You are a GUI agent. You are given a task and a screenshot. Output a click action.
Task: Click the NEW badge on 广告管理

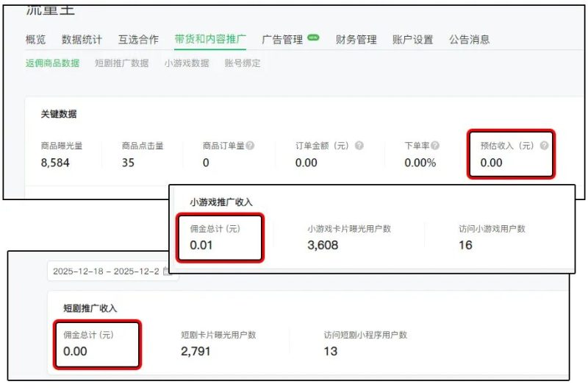pyautogui.click(x=313, y=38)
